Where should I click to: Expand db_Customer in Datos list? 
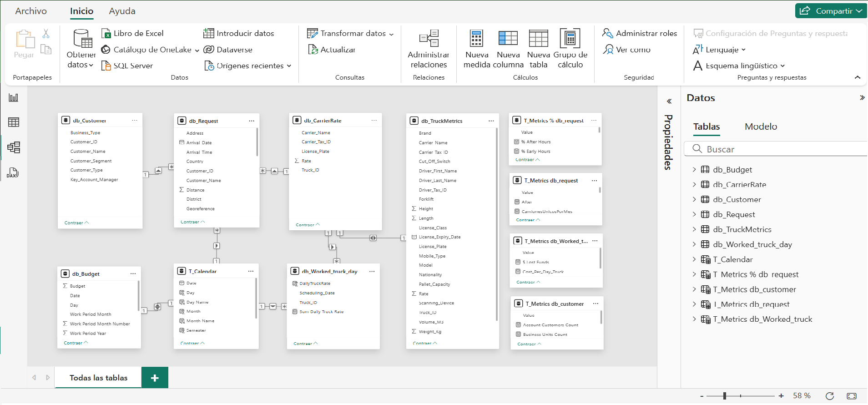pyautogui.click(x=694, y=199)
